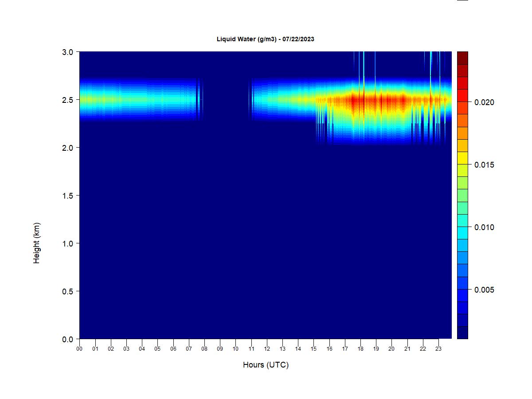The width and height of the screenshot is (532, 399).
Task: Click hour tick label 08
Action: 204,349
